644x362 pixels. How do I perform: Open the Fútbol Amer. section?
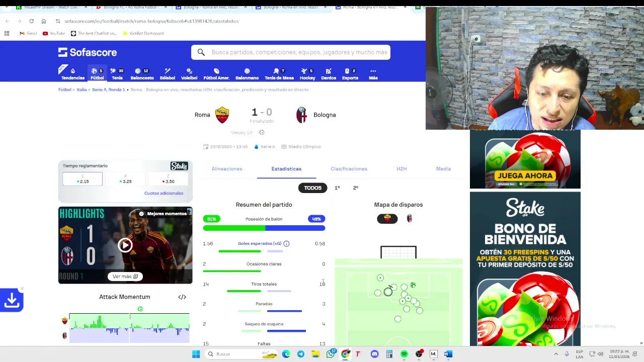[x=216, y=74]
